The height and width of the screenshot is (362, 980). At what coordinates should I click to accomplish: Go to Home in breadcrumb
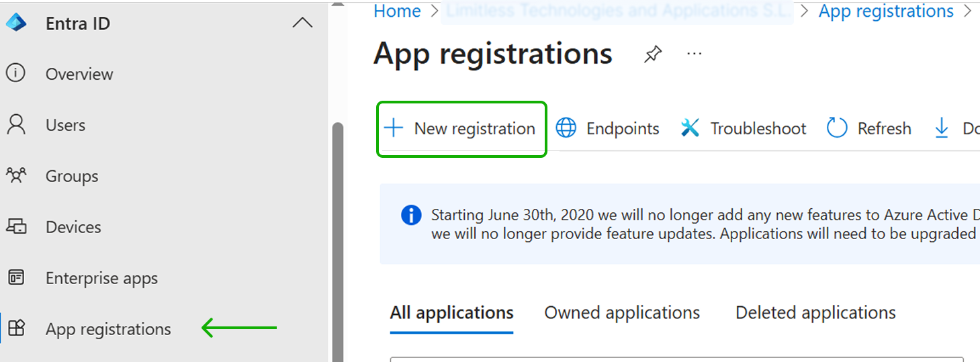click(397, 11)
